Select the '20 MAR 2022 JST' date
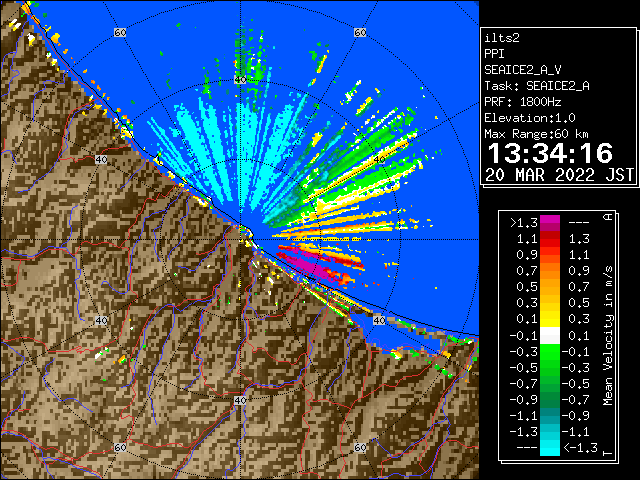640x480 pixels. tap(559, 175)
